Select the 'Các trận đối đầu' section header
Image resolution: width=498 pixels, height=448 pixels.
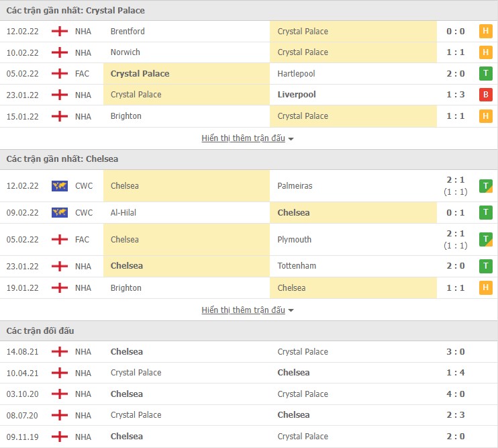coord(40,331)
